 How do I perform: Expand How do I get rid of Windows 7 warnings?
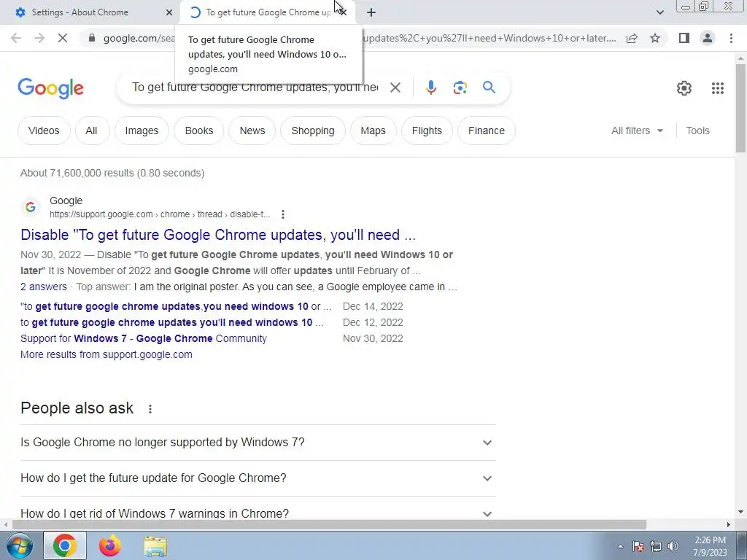tap(258, 513)
